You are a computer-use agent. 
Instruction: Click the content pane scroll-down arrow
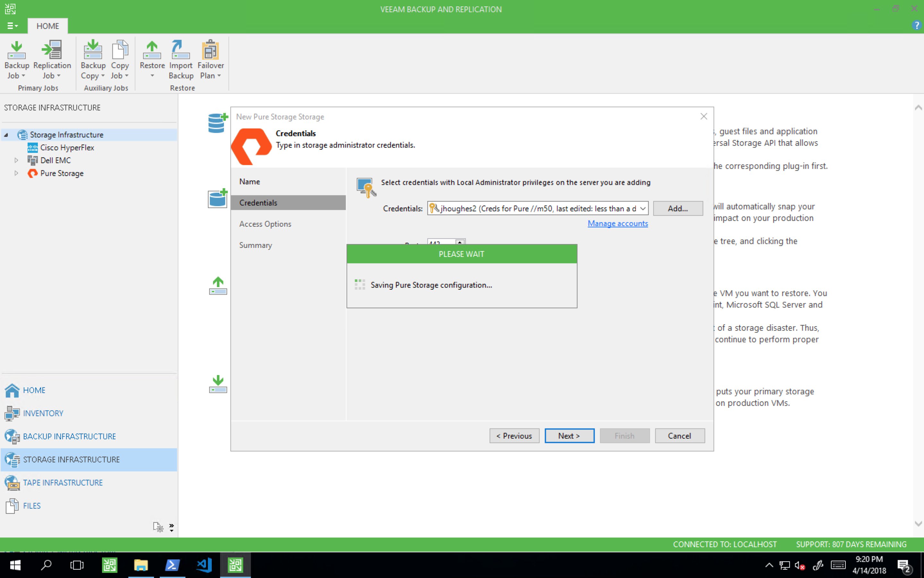click(918, 523)
